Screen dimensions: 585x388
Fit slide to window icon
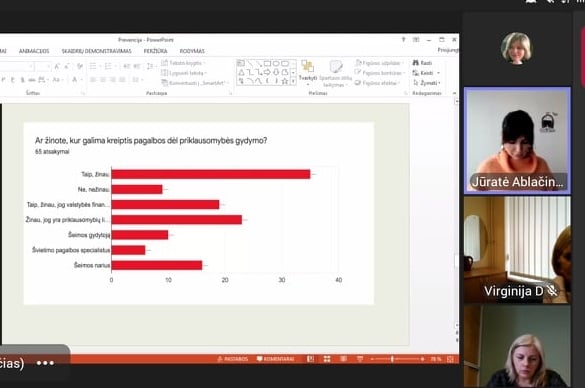pyautogui.click(x=450, y=359)
